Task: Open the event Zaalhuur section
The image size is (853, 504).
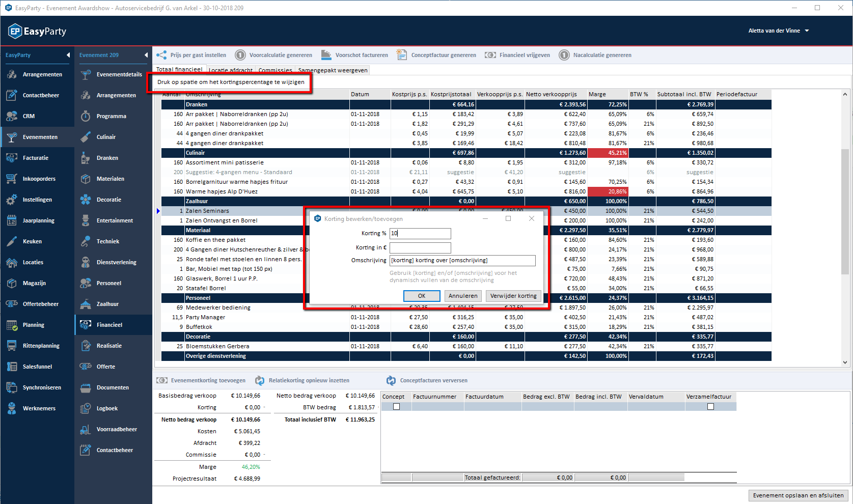Action: coord(113,304)
